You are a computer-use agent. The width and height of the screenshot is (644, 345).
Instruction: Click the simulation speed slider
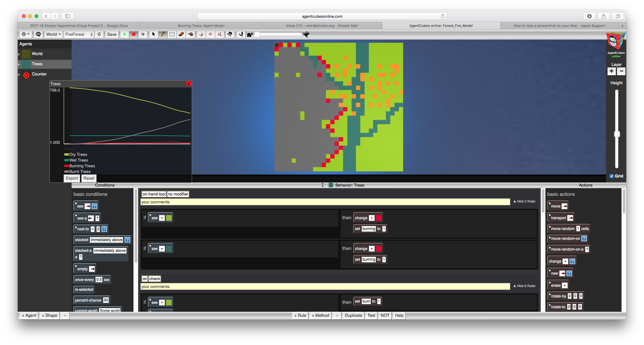[278, 34]
